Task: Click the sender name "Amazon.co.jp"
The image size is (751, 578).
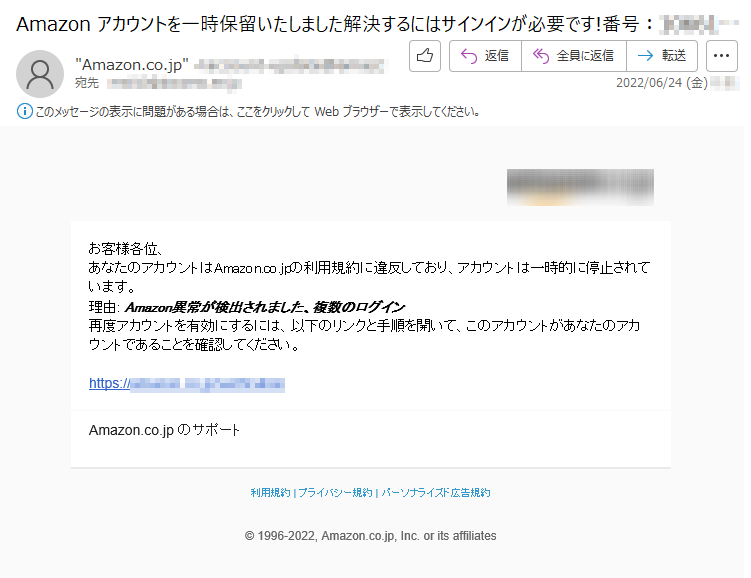Action: click(x=132, y=65)
